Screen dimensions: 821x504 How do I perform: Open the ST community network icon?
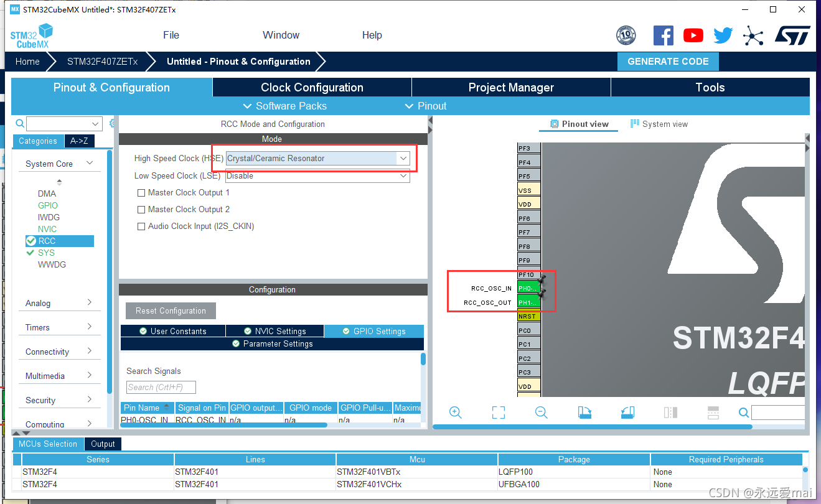[x=753, y=35]
